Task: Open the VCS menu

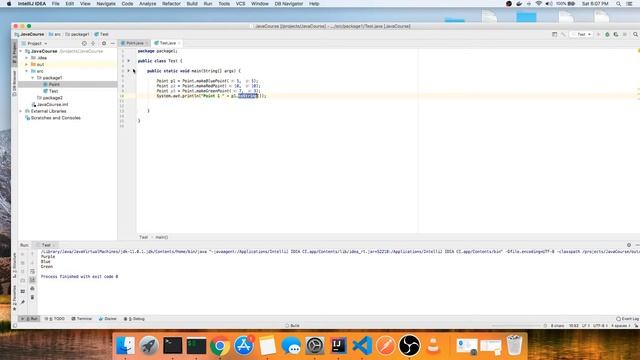Action: tap(240, 4)
